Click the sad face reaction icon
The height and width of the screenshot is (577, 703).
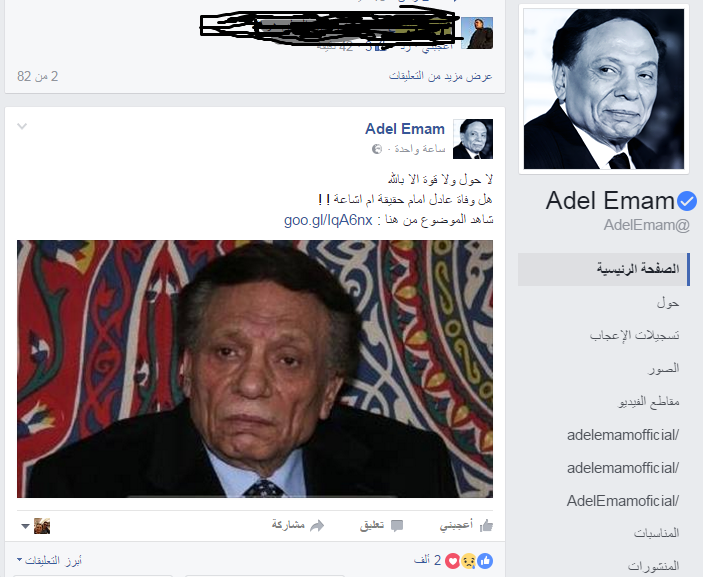(x=469, y=560)
